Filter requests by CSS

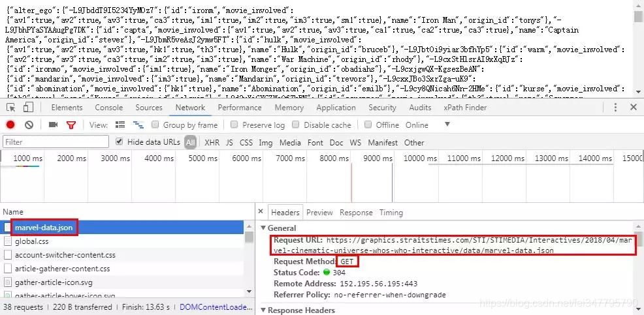click(x=246, y=142)
